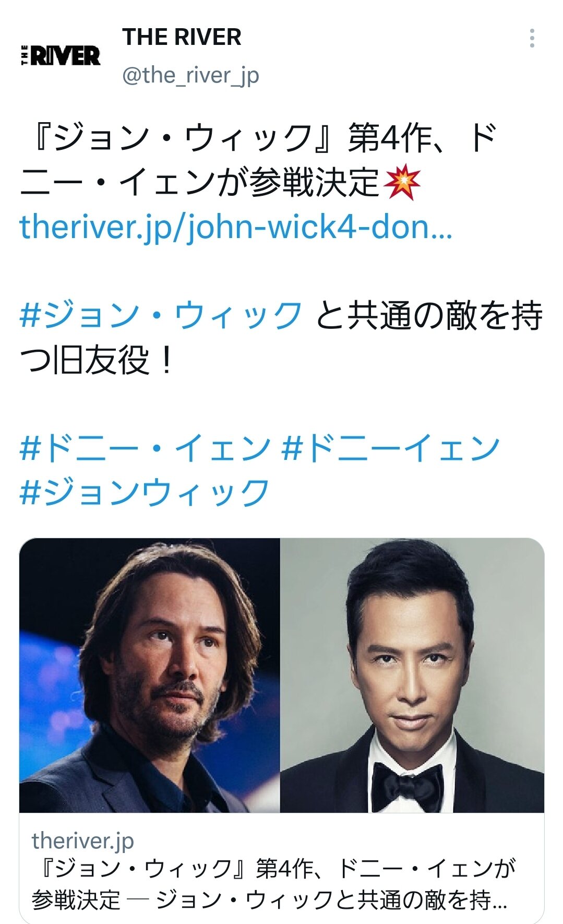
Task: Click the theriver.jp domain in the link card
Action: pos(82,841)
